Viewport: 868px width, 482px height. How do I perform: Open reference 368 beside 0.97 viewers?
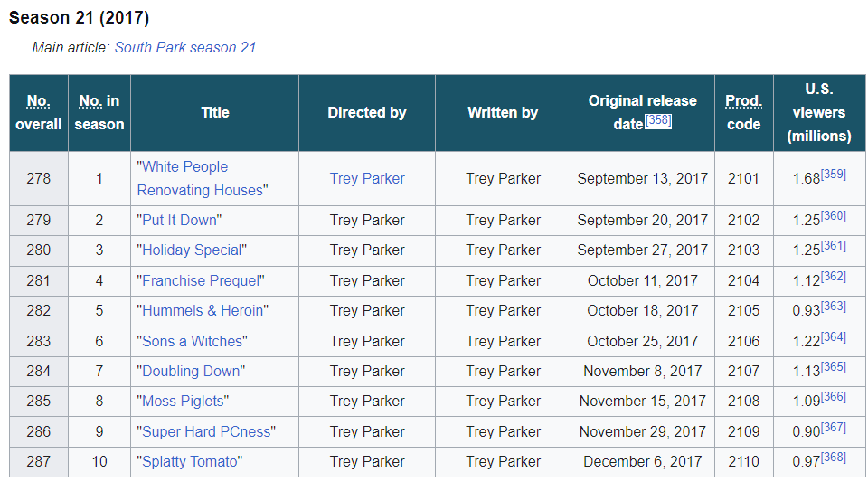[834, 457]
